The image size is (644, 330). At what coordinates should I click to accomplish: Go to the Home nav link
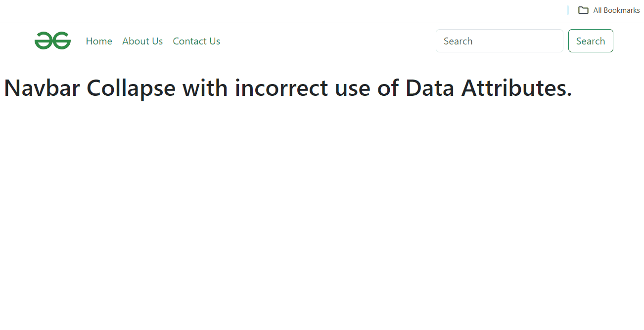click(99, 41)
